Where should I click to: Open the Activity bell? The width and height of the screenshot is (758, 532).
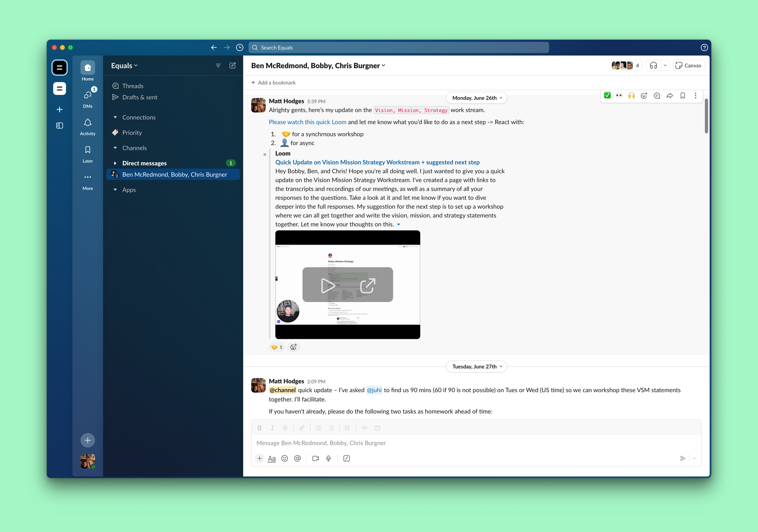(x=88, y=127)
